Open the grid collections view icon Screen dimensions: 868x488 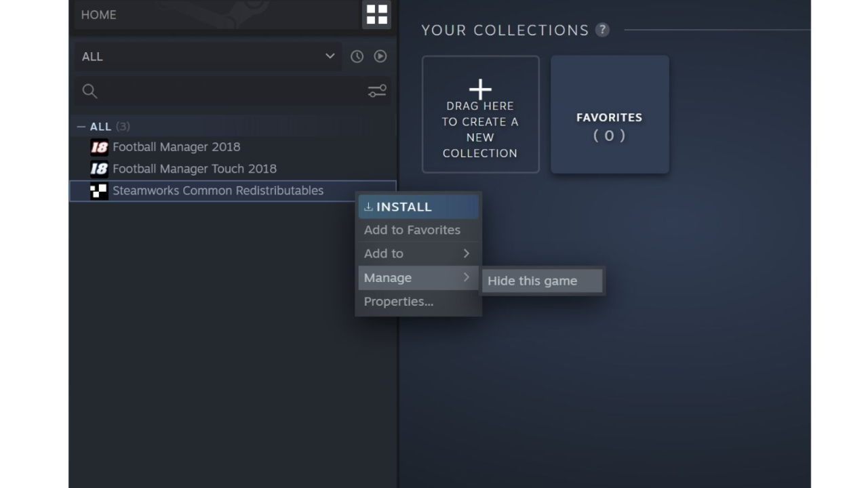376,14
